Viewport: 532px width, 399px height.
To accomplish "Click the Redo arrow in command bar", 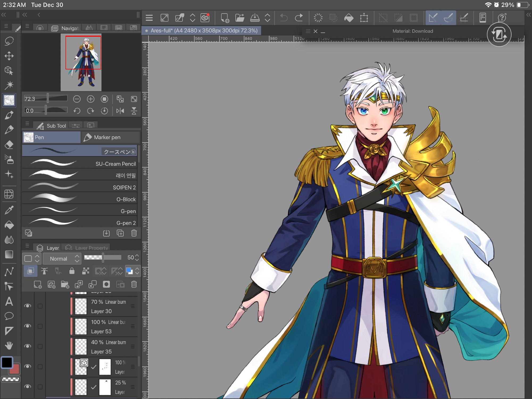I will coord(299,18).
